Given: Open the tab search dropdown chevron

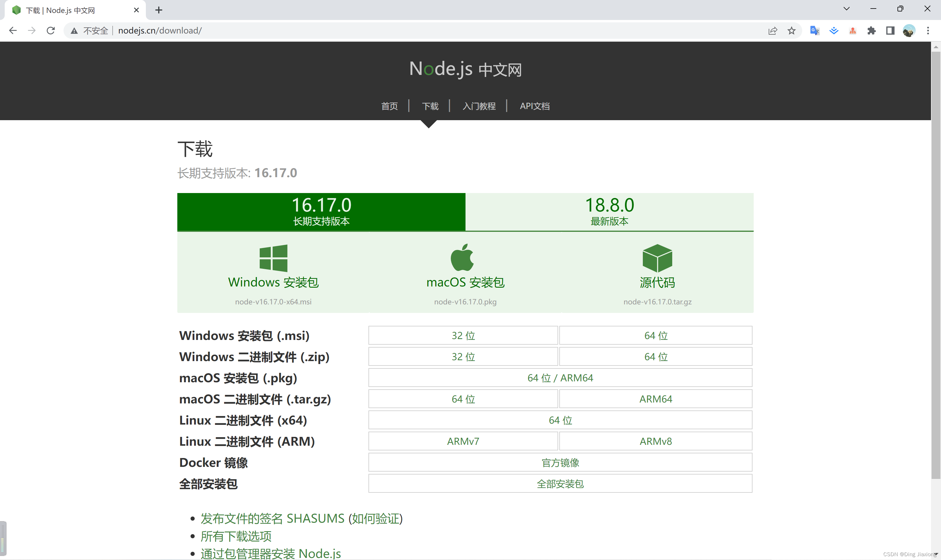Looking at the screenshot, I should coord(846,9).
